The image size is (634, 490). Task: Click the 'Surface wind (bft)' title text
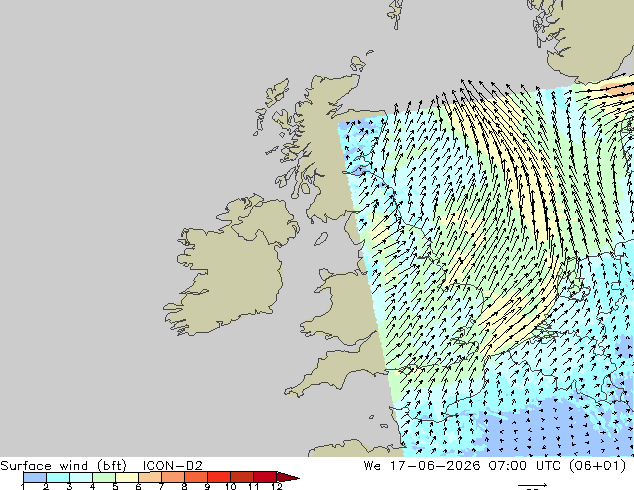[x=63, y=466]
